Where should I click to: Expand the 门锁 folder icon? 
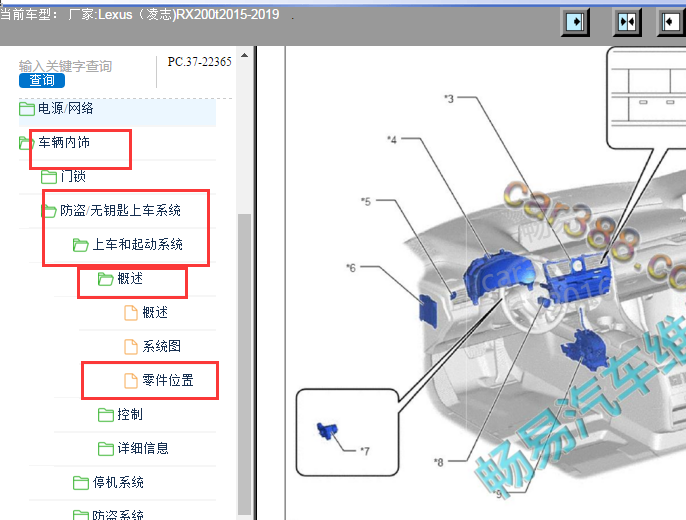tap(49, 177)
